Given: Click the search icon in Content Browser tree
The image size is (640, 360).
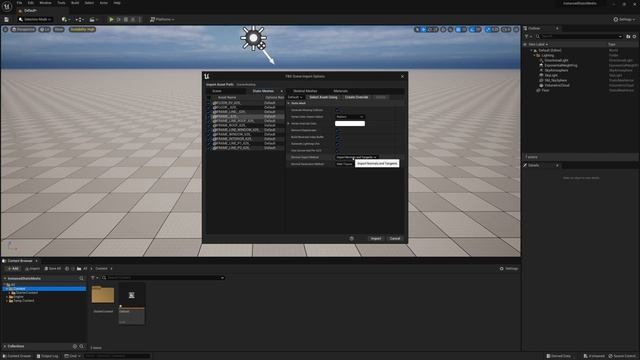Looking at the screenshot, I should 81,278.
